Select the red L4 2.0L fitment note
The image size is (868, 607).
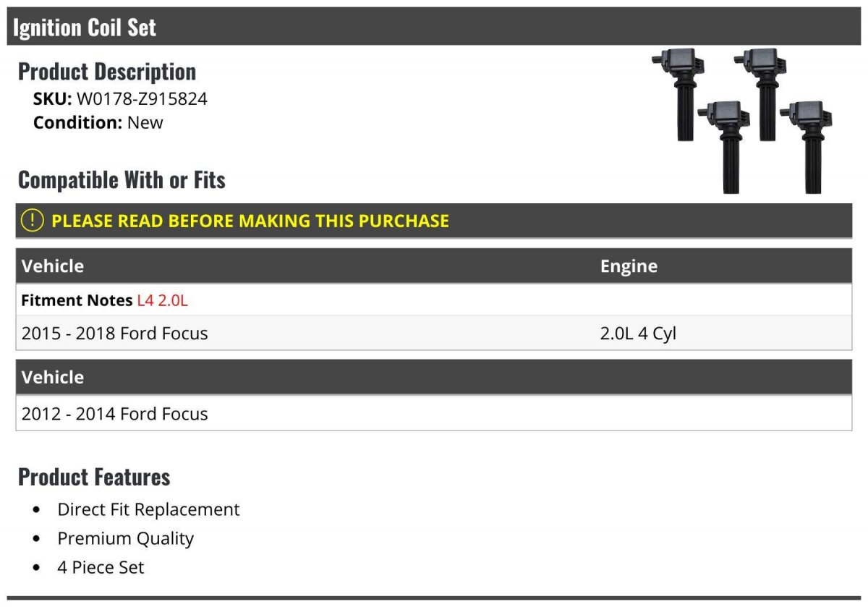click(x=163, y=300)
